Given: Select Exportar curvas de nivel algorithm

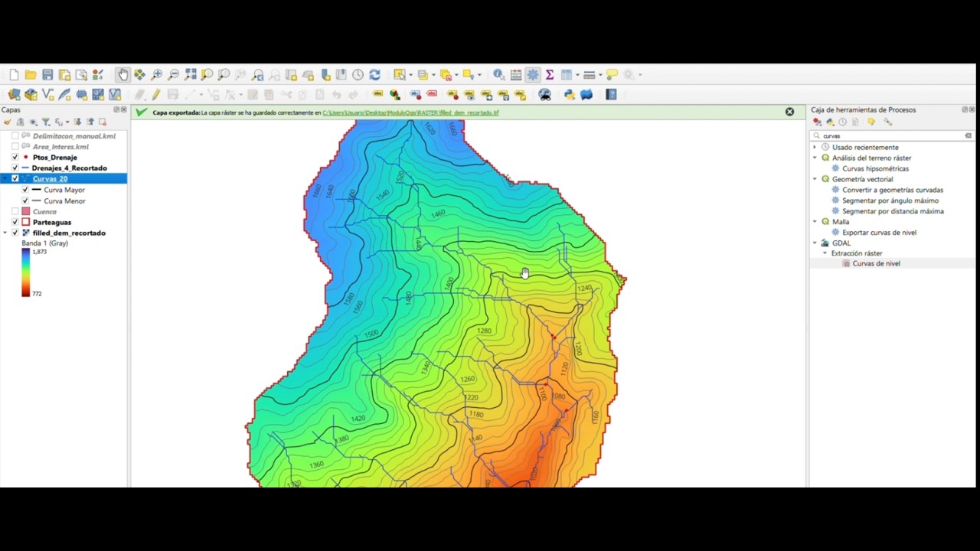Looking at the screenshot, I should click(879, 233).
